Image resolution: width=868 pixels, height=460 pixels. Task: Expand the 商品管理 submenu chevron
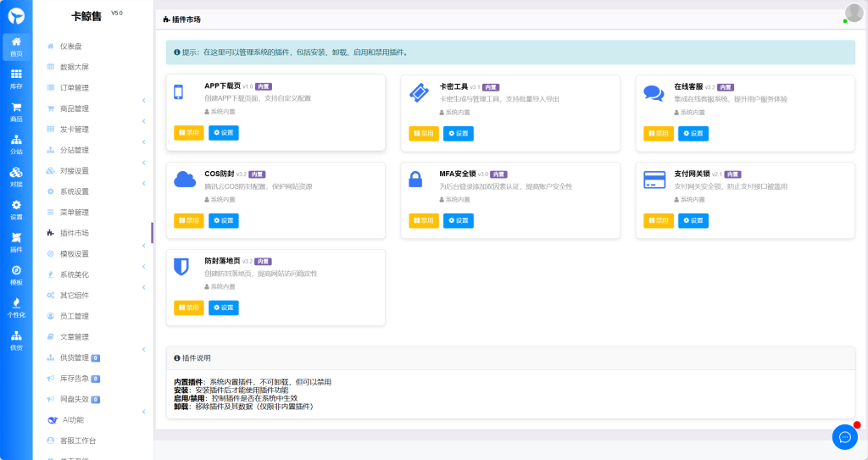(144, 101)
